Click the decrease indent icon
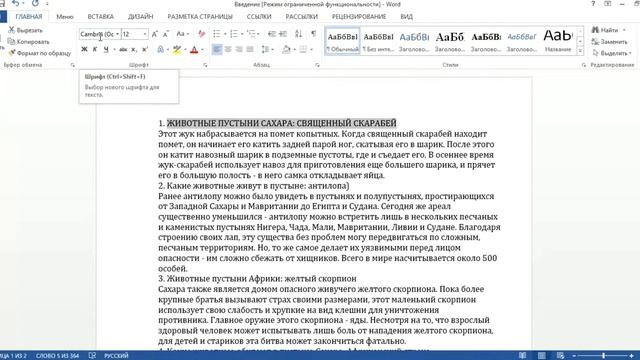 tap(271, 34)
